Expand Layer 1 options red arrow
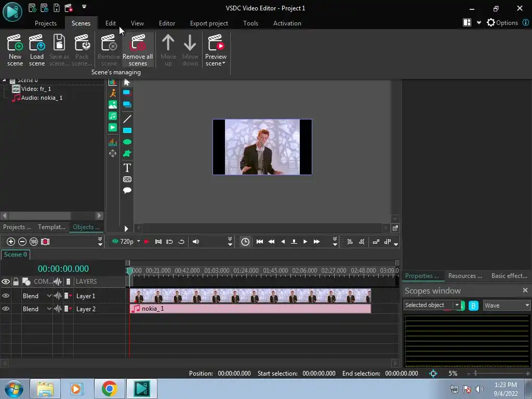The width and height of the screenshot is (532, 399). [x=70, y=296]
